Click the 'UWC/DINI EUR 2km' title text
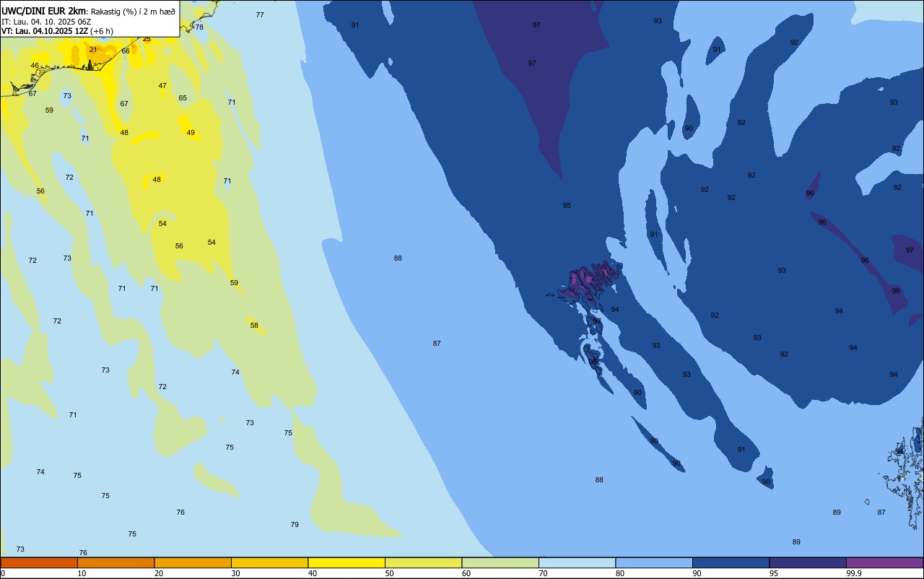The width and height of the screenshot is (924, 579). tap(43, 11)
